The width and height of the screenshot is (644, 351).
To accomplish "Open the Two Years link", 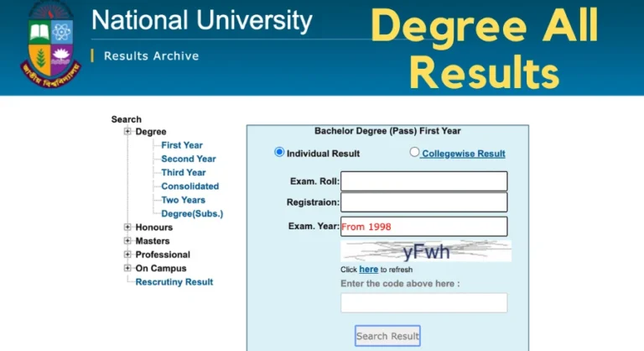I will [x=183, y=200].
